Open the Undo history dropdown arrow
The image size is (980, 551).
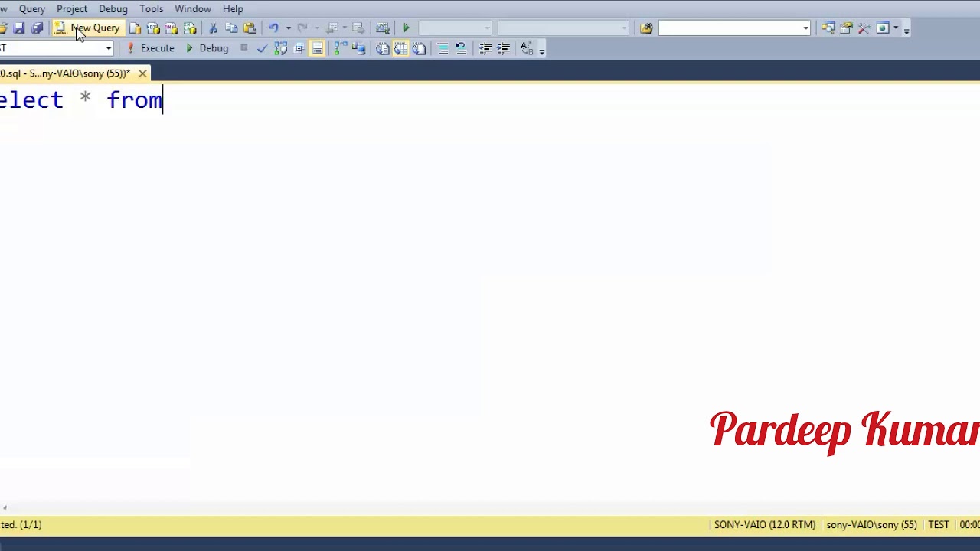click(x=289, y=28)
